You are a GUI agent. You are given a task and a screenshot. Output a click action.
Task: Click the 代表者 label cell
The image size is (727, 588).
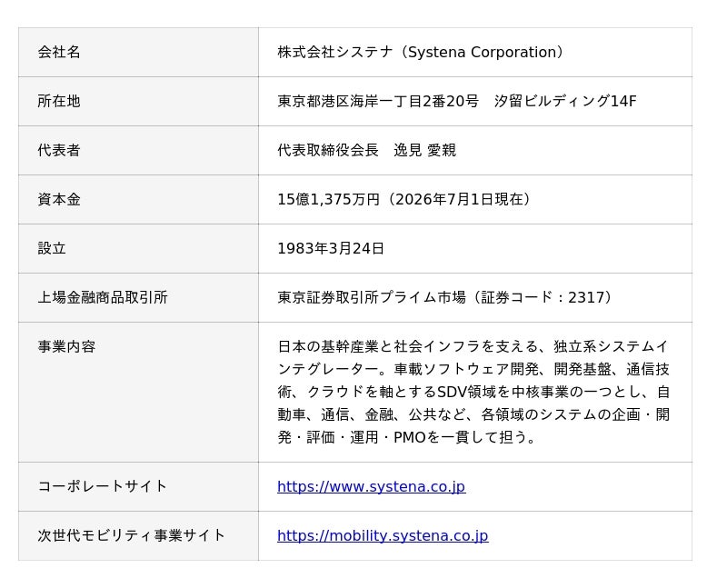tap(139, 151)
